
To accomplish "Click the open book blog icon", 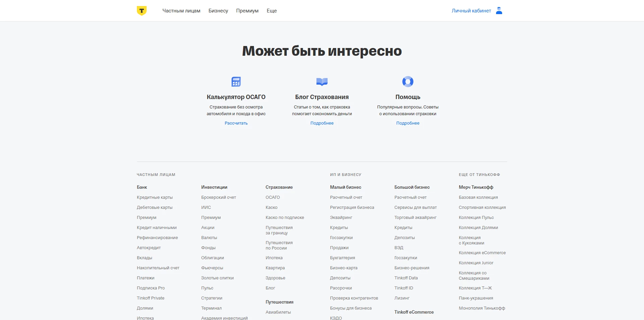I will tap(322, 82).
